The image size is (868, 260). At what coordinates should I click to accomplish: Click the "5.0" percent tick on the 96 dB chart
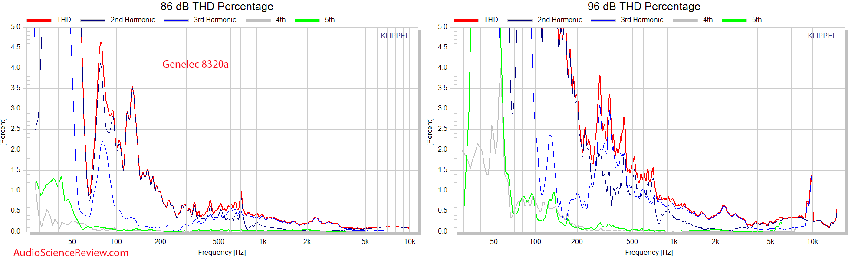tap(443, 27)
